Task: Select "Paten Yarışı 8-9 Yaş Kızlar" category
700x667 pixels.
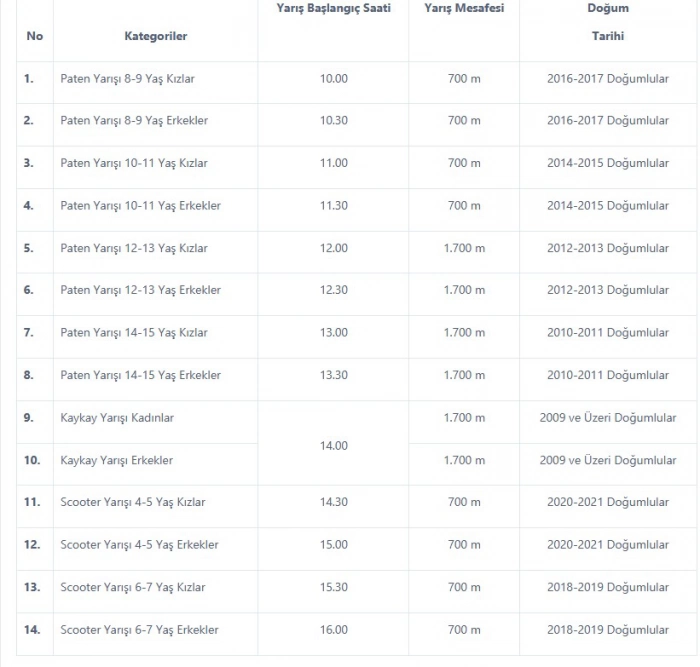Action: pos(134,78)
